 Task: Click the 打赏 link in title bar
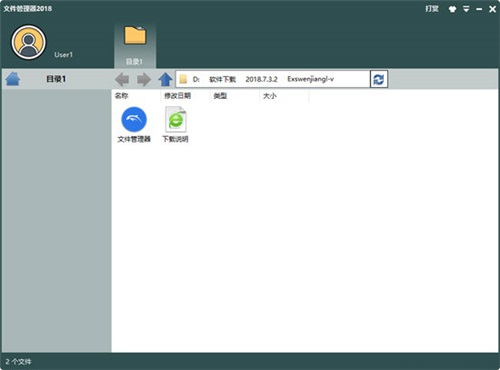(432, 9)
